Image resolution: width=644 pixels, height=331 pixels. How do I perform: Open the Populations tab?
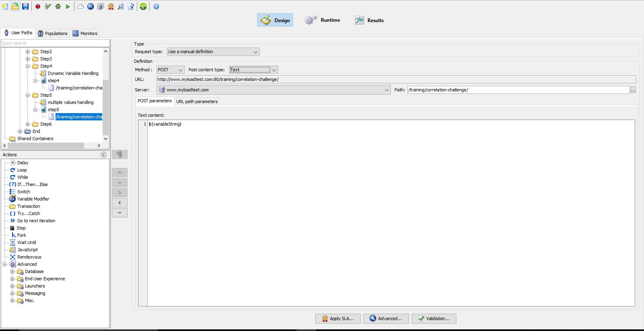[53, 33]
